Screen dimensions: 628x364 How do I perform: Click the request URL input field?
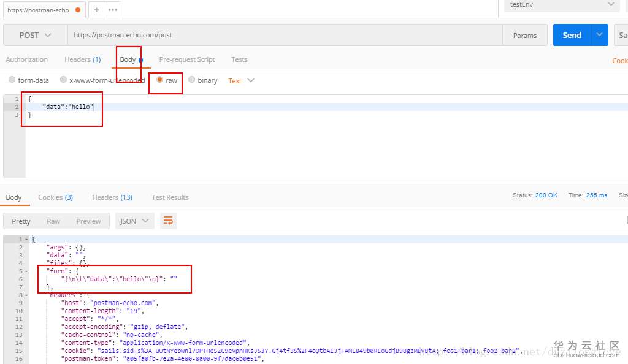point(285,35)
